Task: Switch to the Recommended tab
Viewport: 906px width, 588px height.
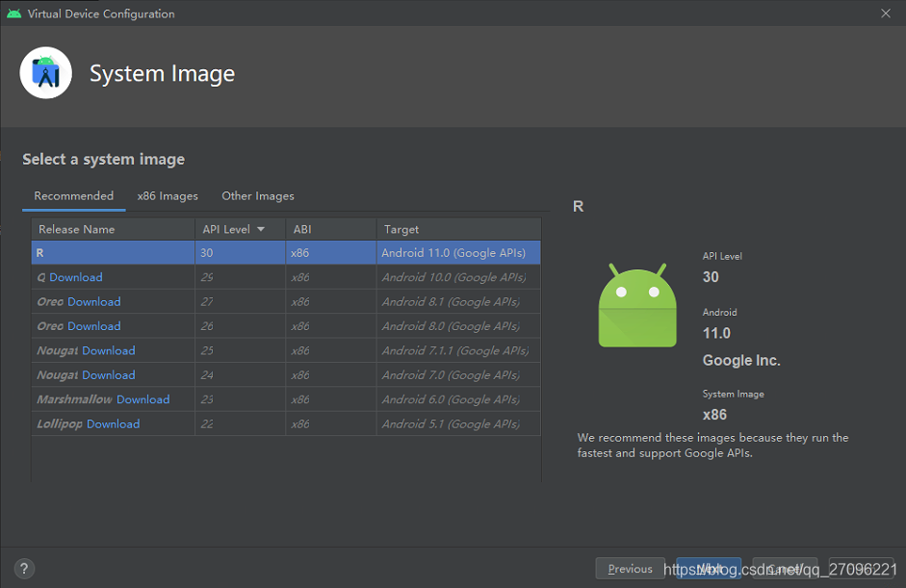Action: pos(74,195)
